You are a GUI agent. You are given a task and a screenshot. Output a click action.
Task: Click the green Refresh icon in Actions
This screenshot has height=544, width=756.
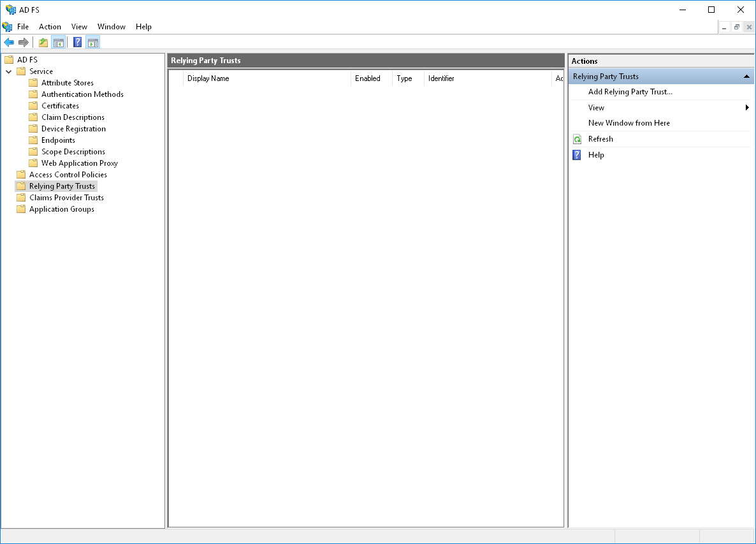point(577,139)
